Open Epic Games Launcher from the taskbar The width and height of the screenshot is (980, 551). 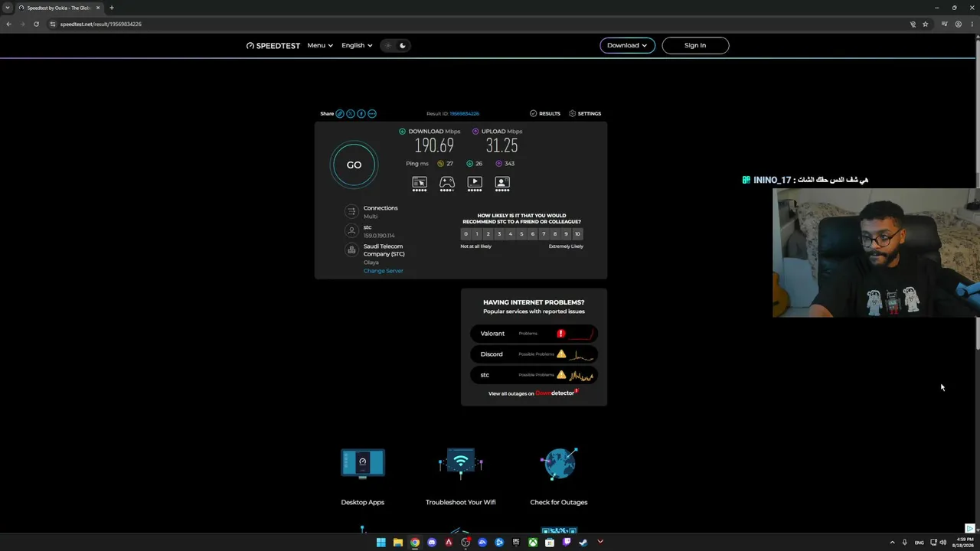(516, 543)
